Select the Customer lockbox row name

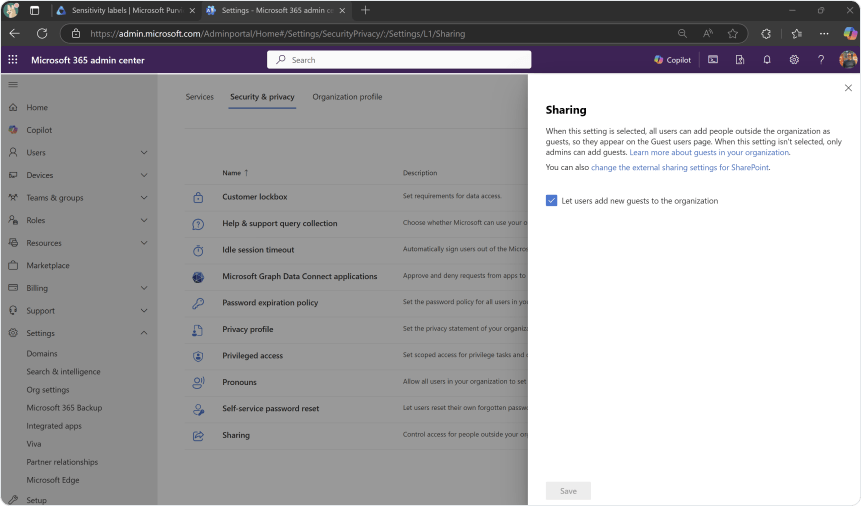[255, 197]
